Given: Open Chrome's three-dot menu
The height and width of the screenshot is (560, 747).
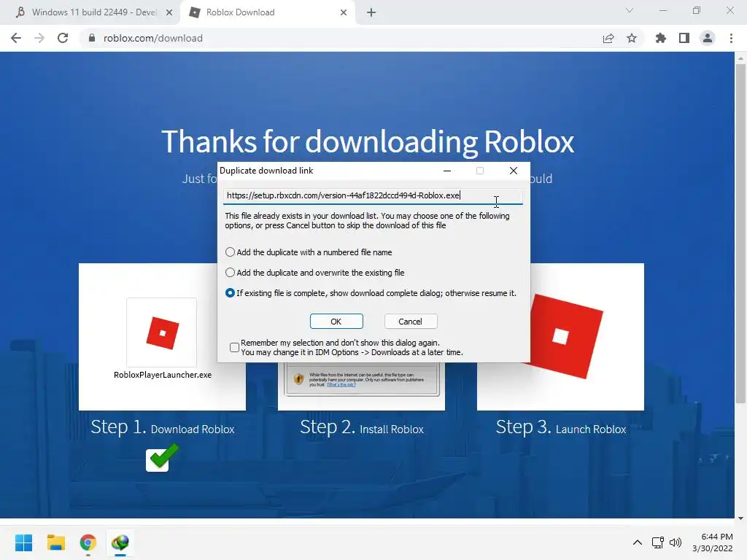Looking at the screenshot, I should [x=731, y=38].
